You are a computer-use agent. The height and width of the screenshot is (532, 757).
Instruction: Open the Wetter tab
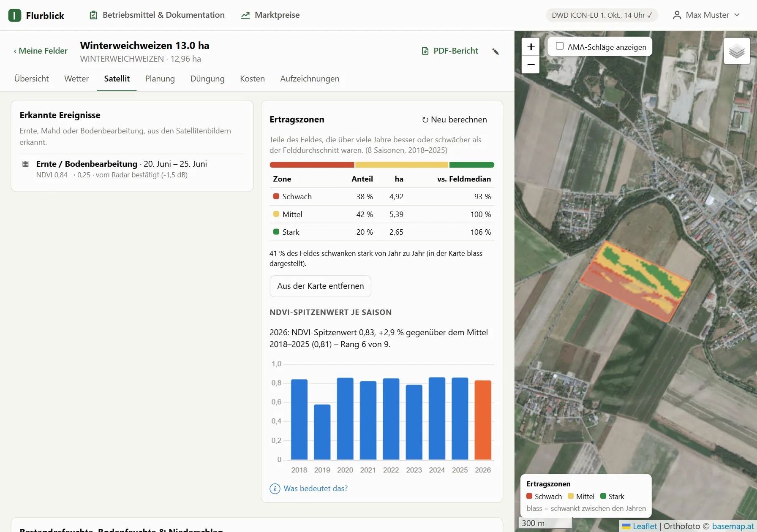76,79
